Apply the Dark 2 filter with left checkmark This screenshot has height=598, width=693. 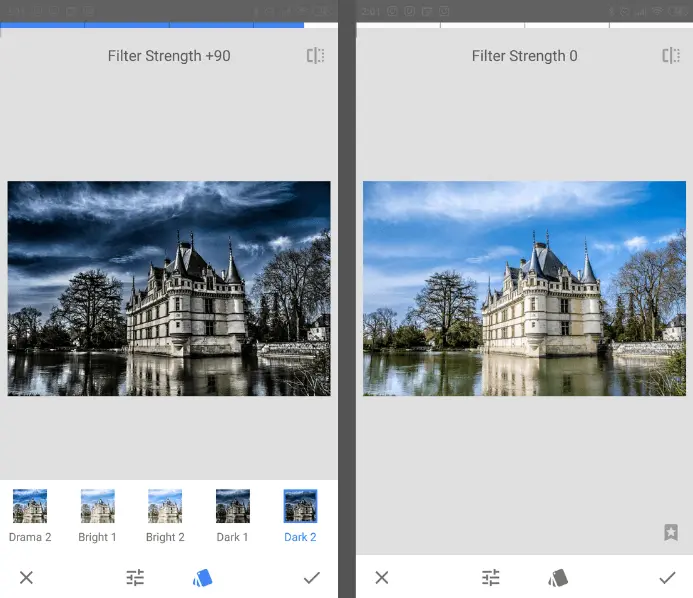click(311, 577)
